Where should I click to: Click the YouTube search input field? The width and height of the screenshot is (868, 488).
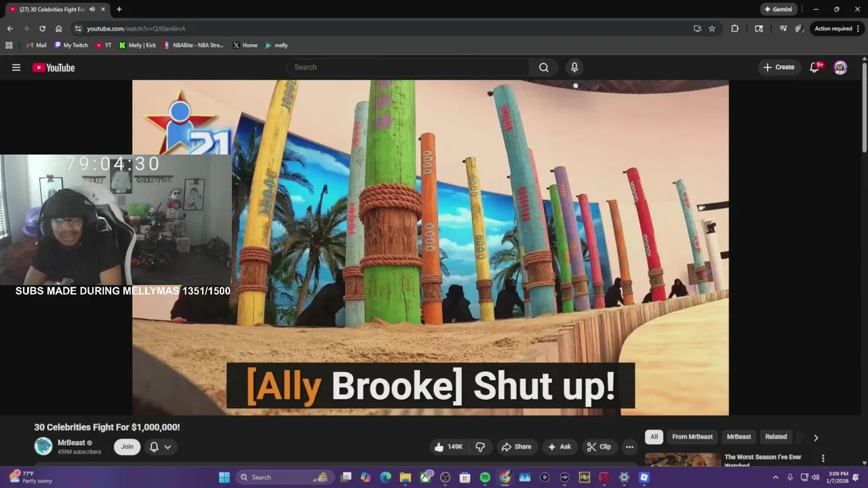pos(409,67)
